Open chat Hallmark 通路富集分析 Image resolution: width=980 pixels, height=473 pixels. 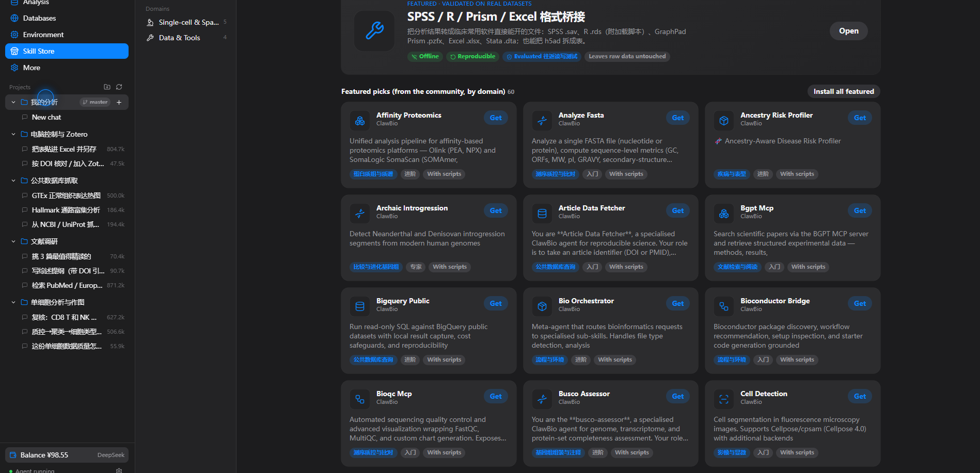(x=73, y=210)
